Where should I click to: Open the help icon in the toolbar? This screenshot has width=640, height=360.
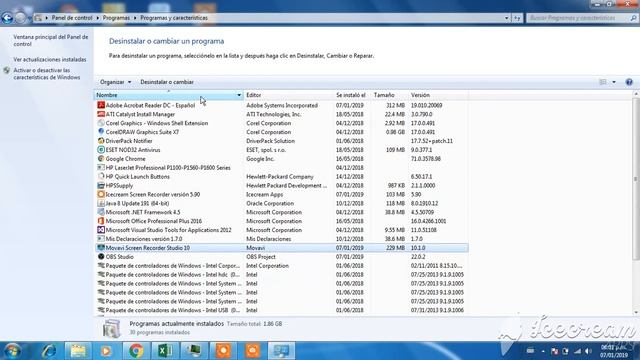coord(629,82)
